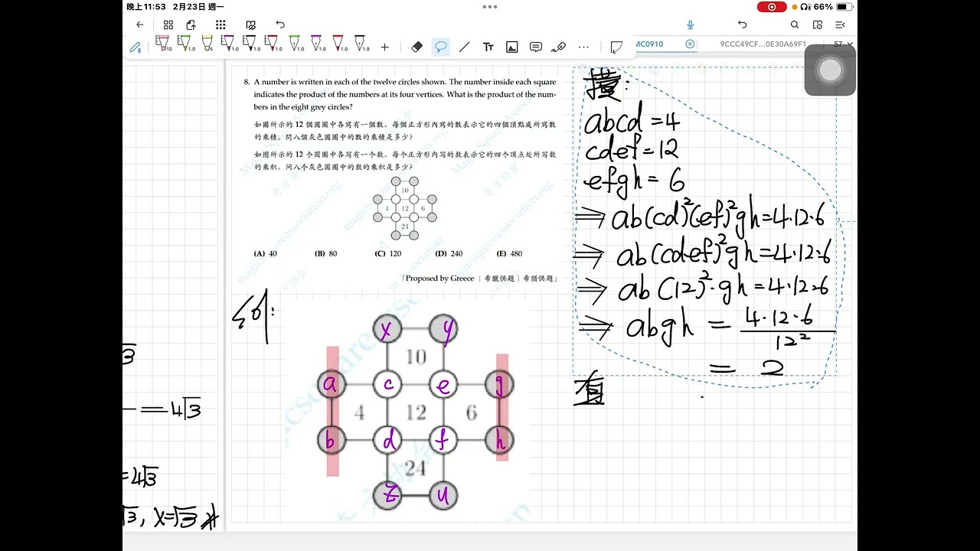Open page settings gear icon
This screenshot has height=551, width=980.
pyautogui.click(x=818, y=25)
